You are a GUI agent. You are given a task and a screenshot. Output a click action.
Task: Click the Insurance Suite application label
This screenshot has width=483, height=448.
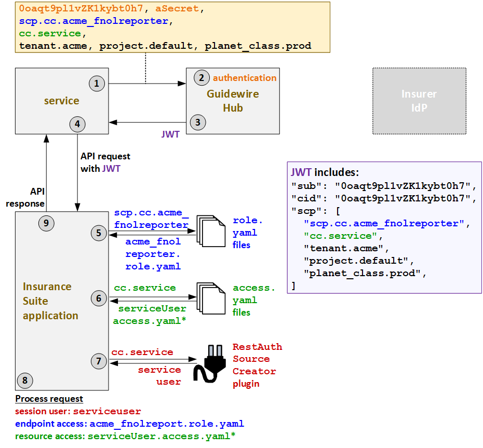pyautogui.click(x=50, y=301)
